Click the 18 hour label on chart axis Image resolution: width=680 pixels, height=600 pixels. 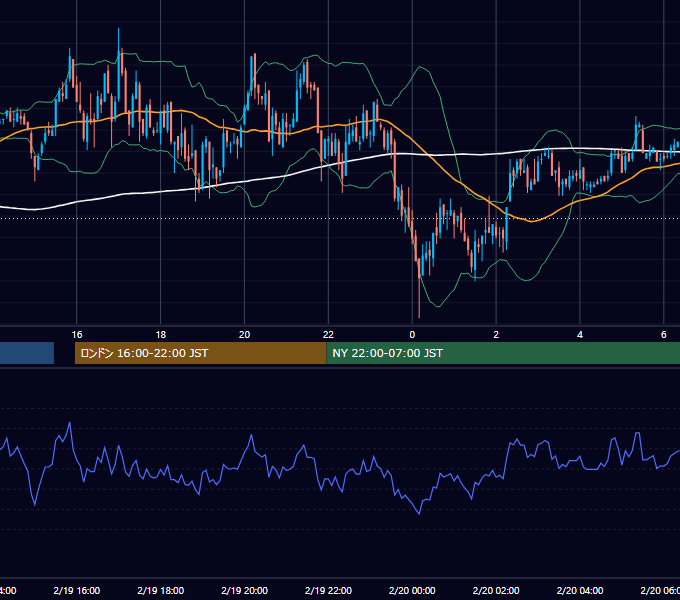point(161,335)
